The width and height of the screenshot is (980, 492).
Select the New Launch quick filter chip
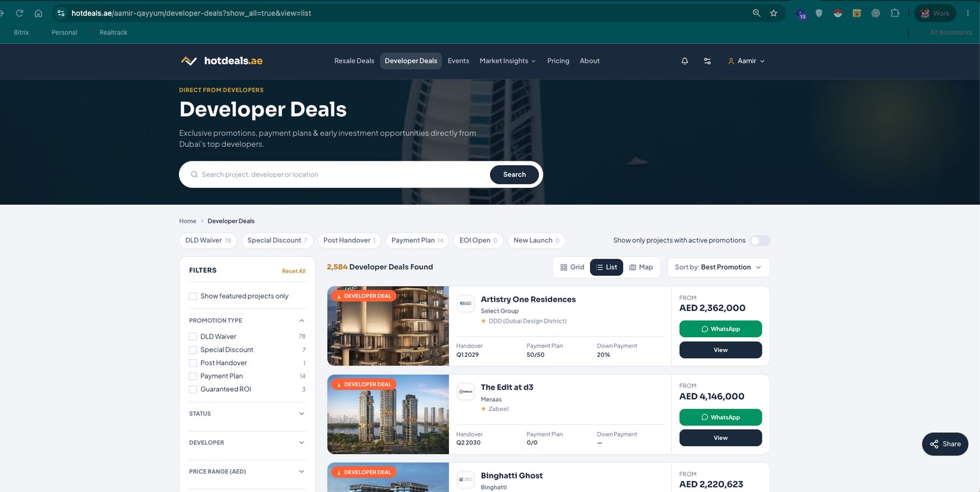pyautogui.click(x=536, y=240)
